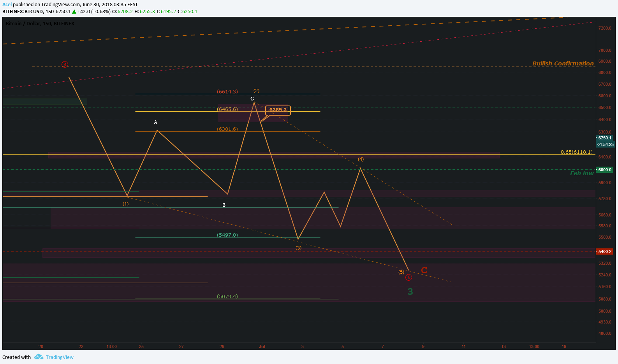The height and width of the screenshot is (364, 618).
Task: Open the TradingView link in footer
Action: click(x=60, y=357)
